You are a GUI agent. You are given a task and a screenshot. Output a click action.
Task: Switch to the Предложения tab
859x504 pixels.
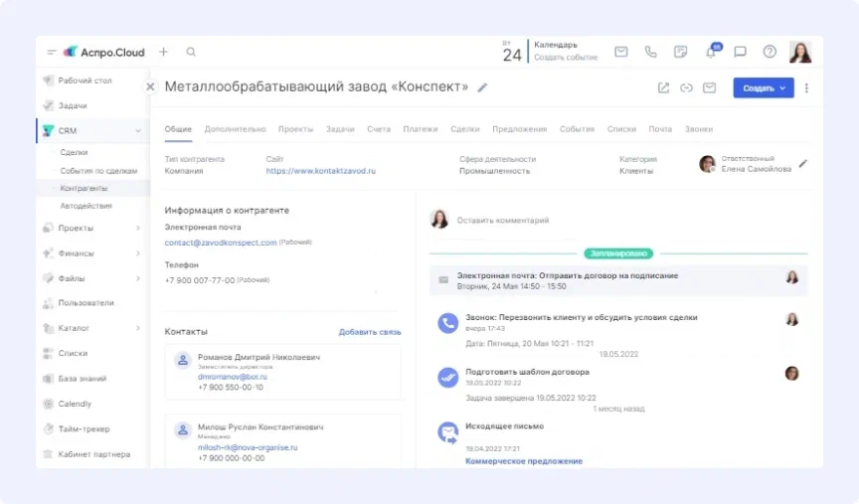tap(519, 129)
